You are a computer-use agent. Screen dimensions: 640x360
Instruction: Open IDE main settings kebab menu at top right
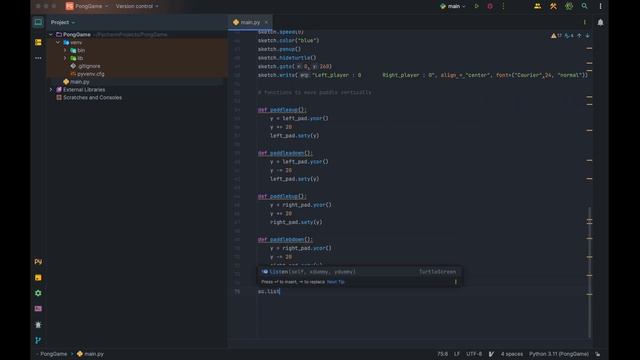[x=600, y=6]
